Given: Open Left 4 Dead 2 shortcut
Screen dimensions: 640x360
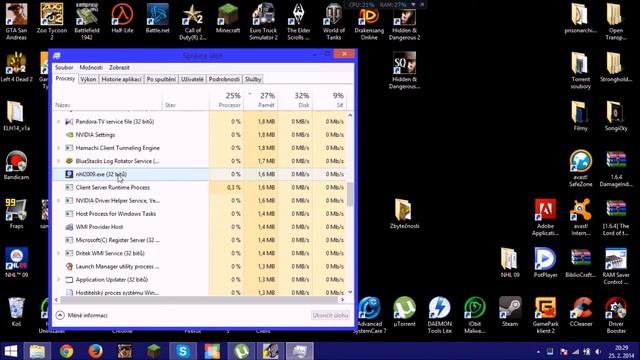Looking at the screenshot, I should coord(16,67).
